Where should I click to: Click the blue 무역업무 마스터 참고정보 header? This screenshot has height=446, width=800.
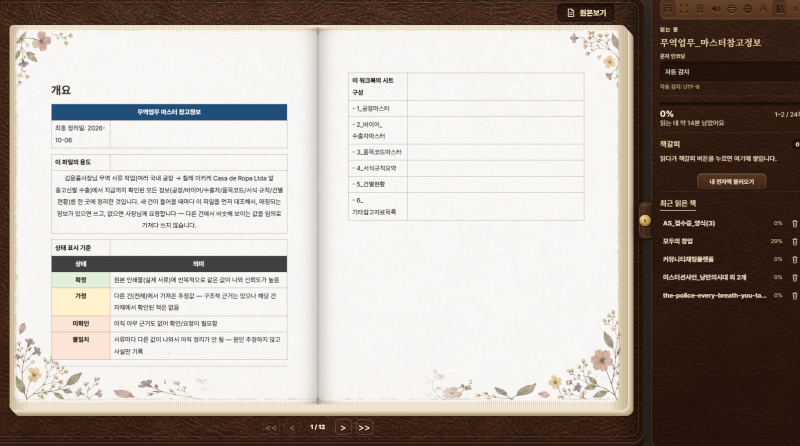point(169,112)
